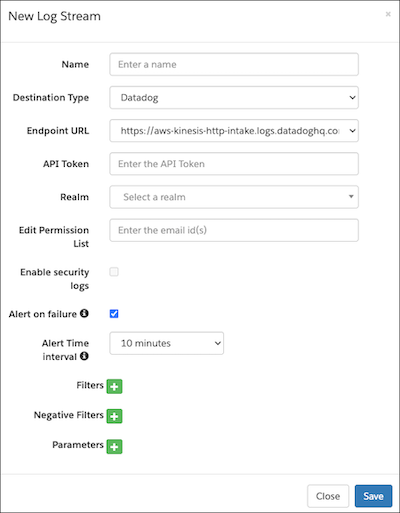The height and width of the screenshot is (513, 400).
Task: Click the Realm label
Action: pyautogui.click(x=75, y=197)
